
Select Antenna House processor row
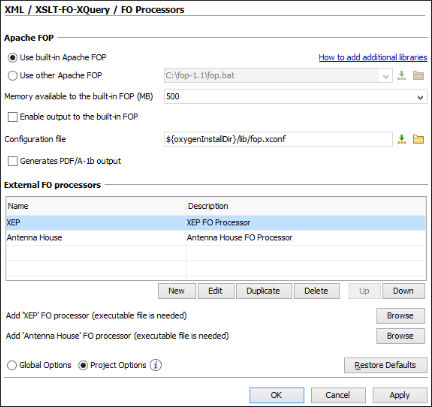pyautogui.click(x=216, y=238)
